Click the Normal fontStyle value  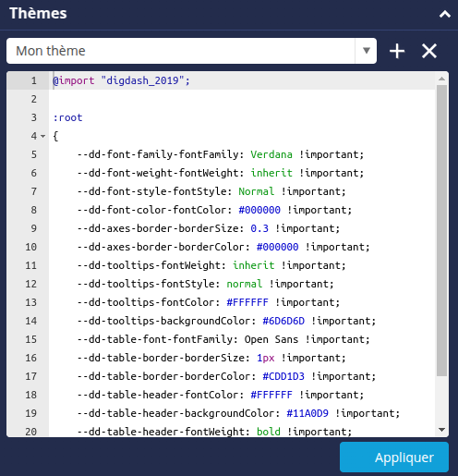(256, 191)
